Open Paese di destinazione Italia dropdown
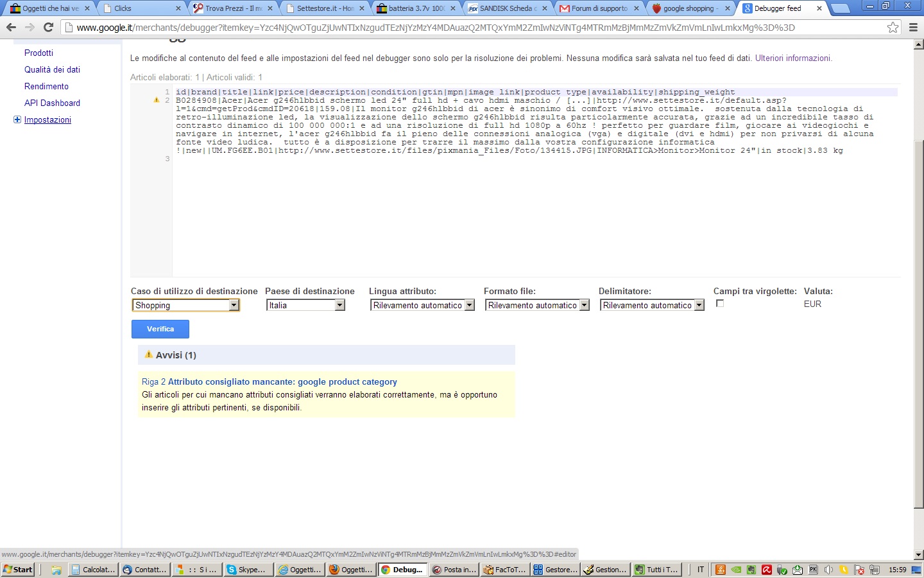924x578 pixels. (306, 305)
